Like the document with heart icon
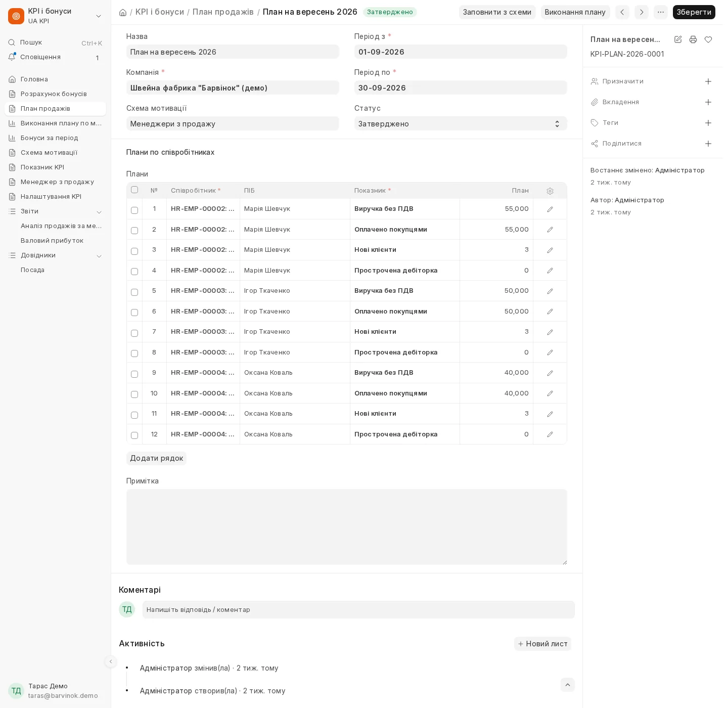The width and height of the screenshot is (728, 708). (708, 39)
